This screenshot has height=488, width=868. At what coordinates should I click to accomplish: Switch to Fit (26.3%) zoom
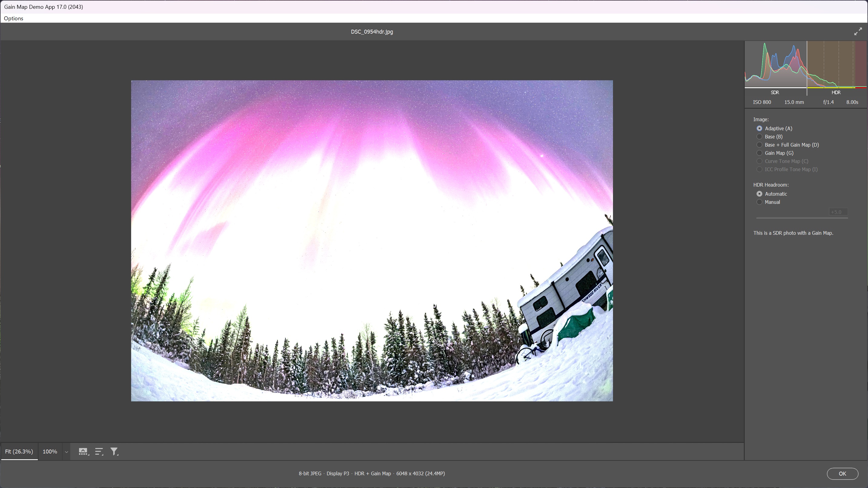pyautogui.click(x=19, y=451)
